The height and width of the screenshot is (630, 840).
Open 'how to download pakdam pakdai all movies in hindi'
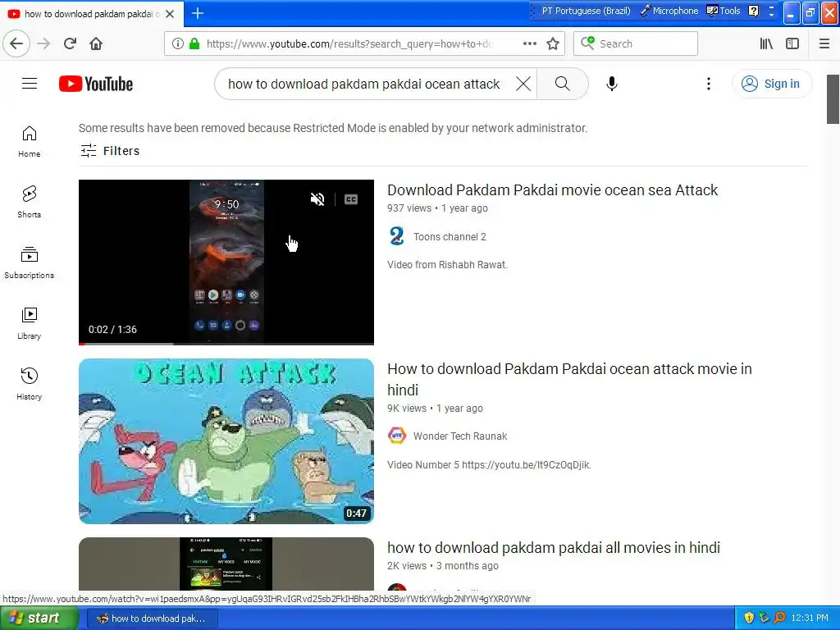click(x=554, y=547)
